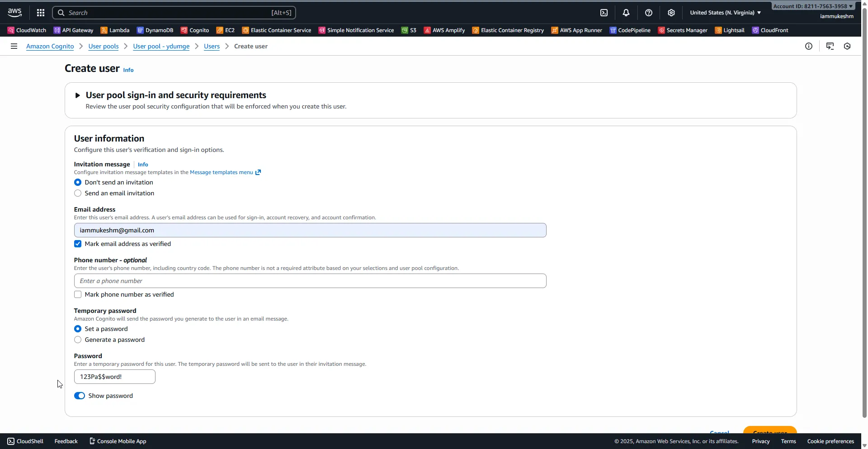Check Mark phone number as verified
This screenshot has width=868, height=449.
coord(77,294)
